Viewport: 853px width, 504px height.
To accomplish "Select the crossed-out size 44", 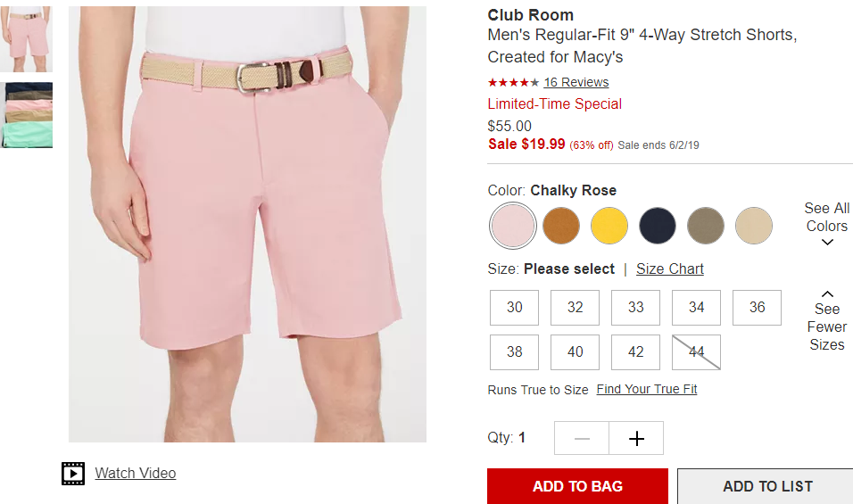I will pyautogui.click(x=696, y=352).
